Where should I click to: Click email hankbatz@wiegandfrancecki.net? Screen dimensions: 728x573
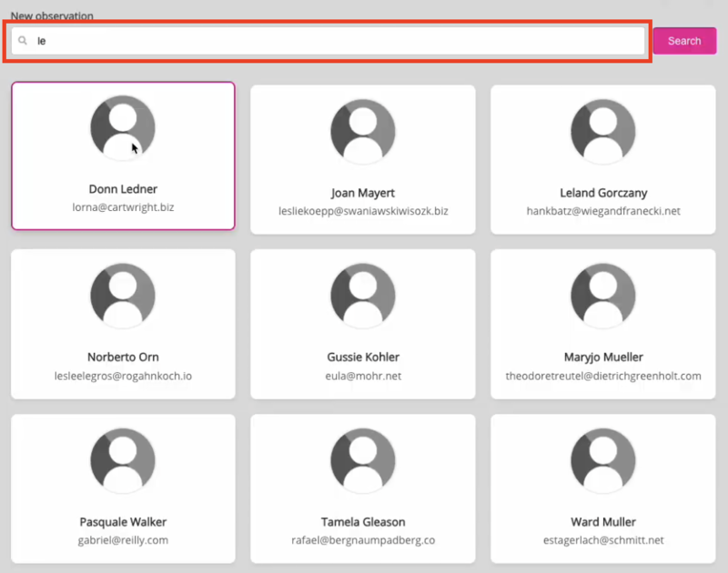tap(602, 211)
